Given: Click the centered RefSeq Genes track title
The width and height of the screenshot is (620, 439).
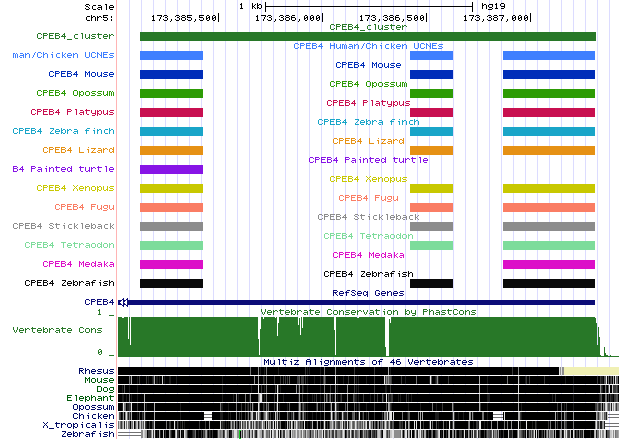Looking at the screenshot, I should 366,292.
